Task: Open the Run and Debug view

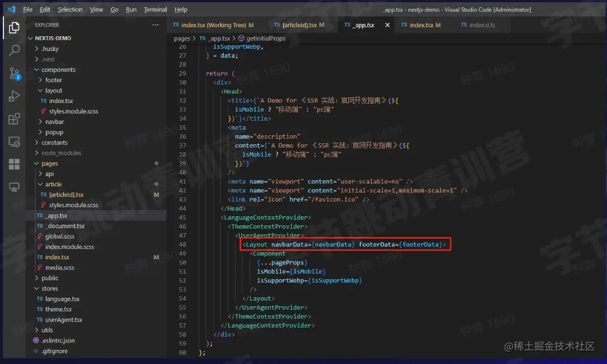Action: click(x=14, y=96)
